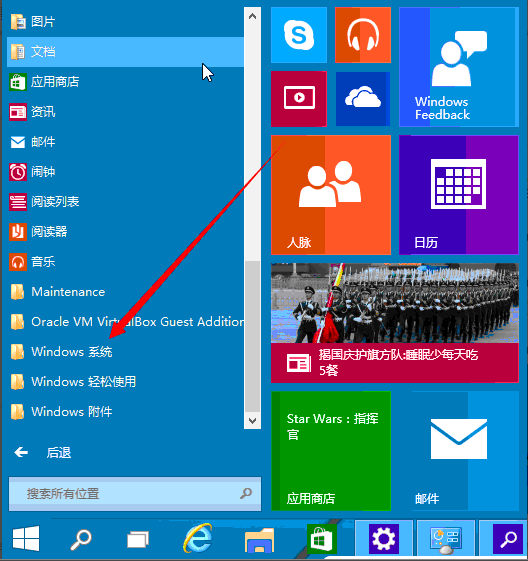Launch the Video tile with play icon

pos(299,99)
